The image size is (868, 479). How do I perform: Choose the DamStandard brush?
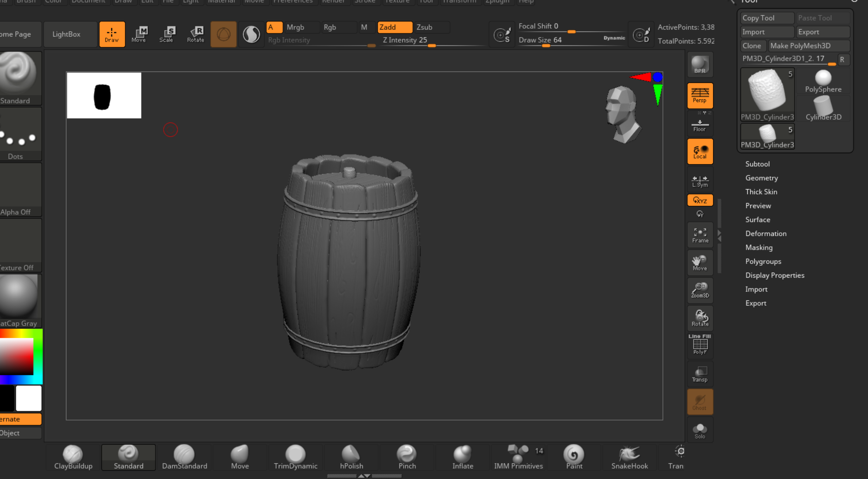click(x=184, y=457)
